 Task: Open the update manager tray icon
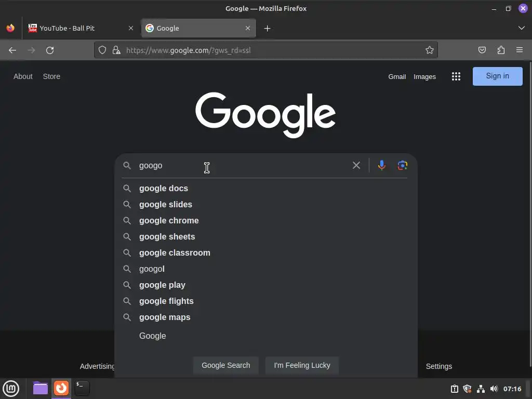pyautogui.click(x=454, y=389)
